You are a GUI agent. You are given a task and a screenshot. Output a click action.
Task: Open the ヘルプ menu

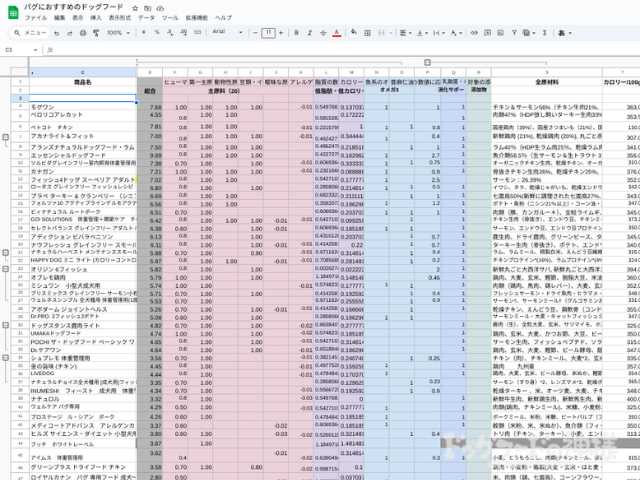(223, 18)
